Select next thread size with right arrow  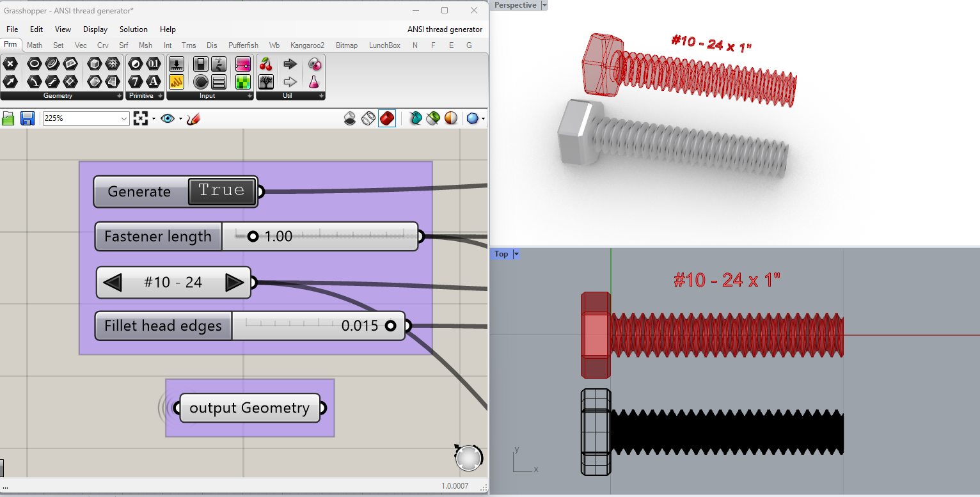(235, 282)
